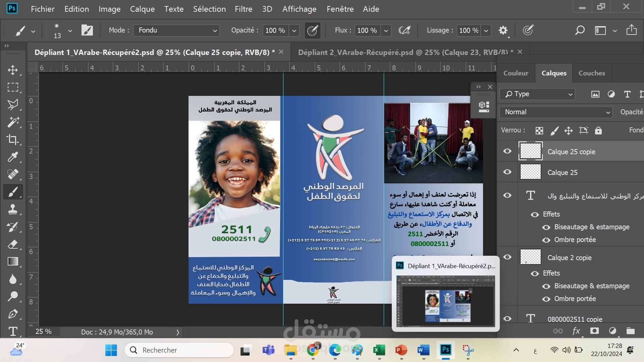Image resolution: width=644 pixels, height=362 pixels.
Task: Open the Mode Fondu dropdown
Action: point(176,31)
